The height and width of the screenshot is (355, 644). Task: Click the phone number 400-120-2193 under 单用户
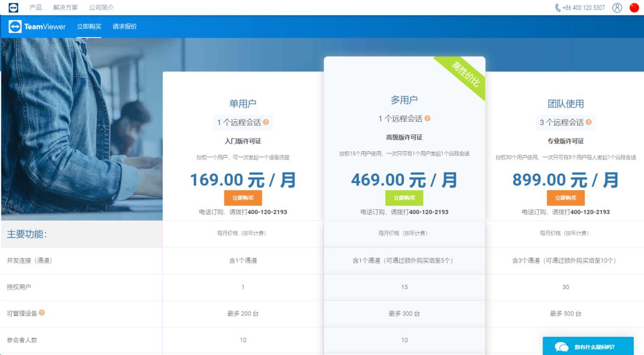[268, 212]
